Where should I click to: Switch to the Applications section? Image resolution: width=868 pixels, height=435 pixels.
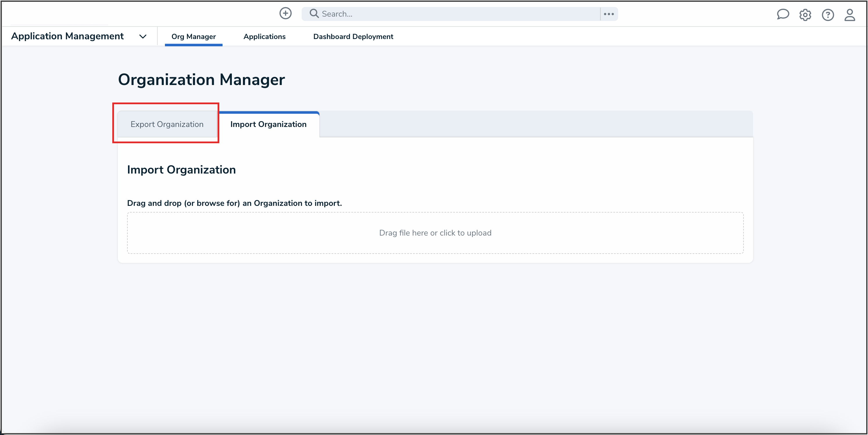click(264, 36)
